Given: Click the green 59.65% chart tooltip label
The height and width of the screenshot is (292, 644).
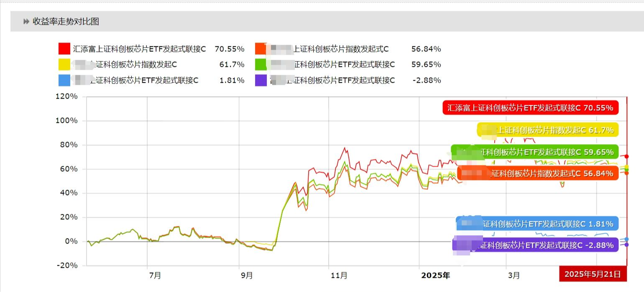Looking at the screenshot, I should [x=534, y=152].
